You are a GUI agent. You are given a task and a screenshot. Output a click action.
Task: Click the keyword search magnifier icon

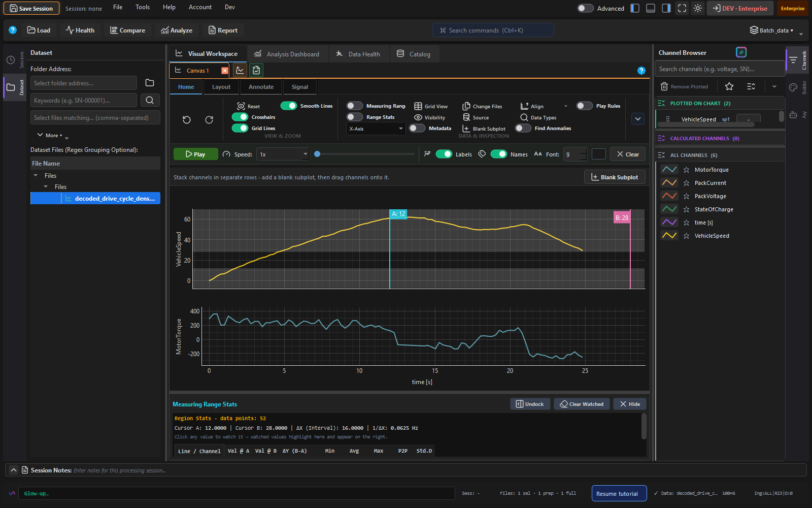click(x=150, y=100)
